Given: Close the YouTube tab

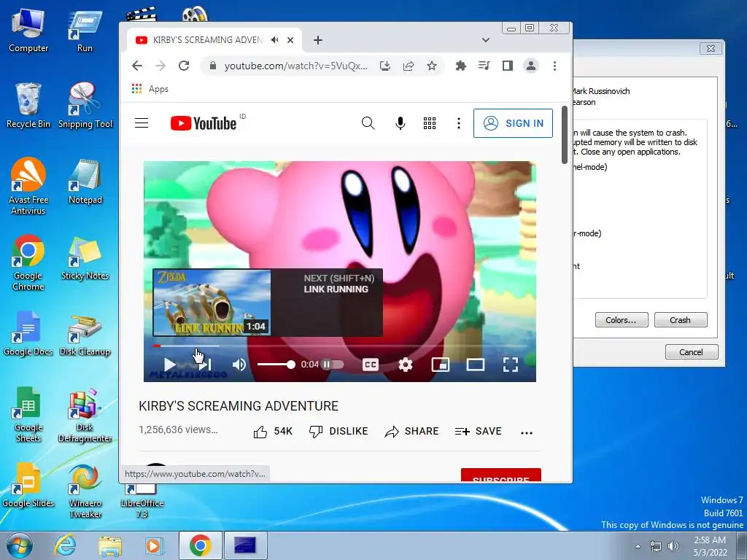Looking at the screenshot, I should 290,40.
